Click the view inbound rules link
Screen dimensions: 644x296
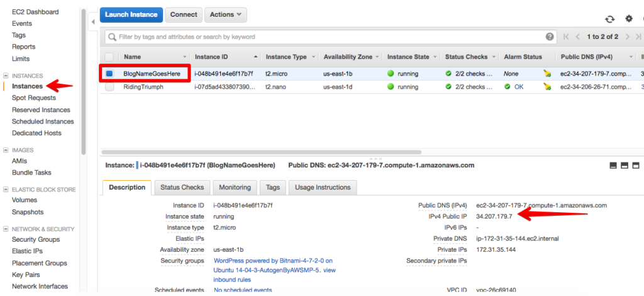[274, 275]
